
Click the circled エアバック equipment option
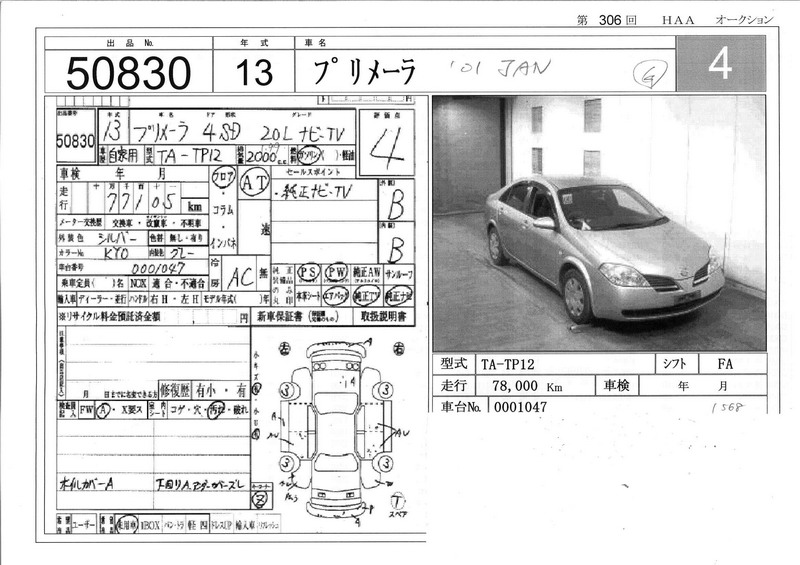336,296
